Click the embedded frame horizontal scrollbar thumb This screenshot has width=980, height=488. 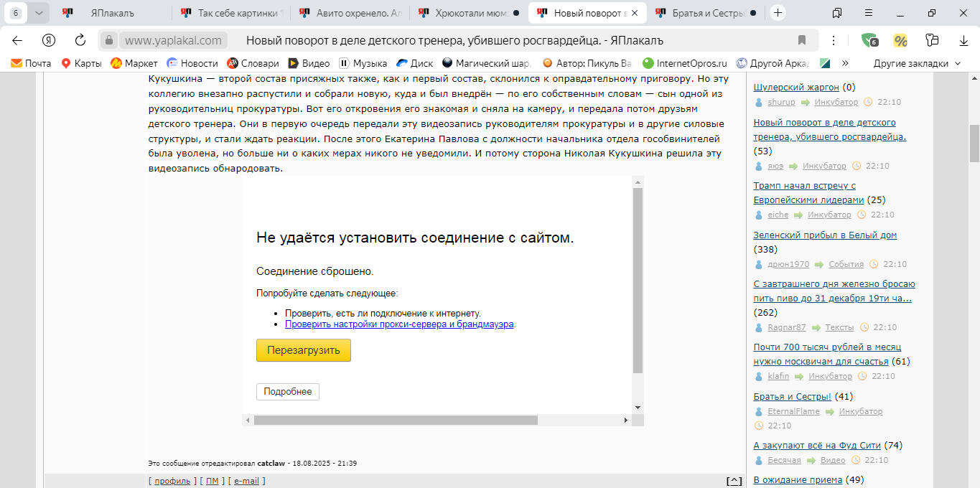(396, 420)
